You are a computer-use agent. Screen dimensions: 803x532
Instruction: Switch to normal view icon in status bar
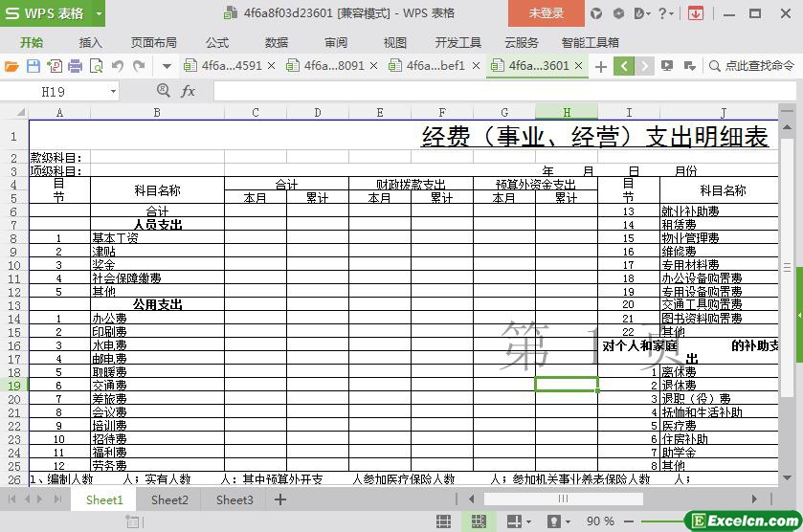[x=443, y=521]
